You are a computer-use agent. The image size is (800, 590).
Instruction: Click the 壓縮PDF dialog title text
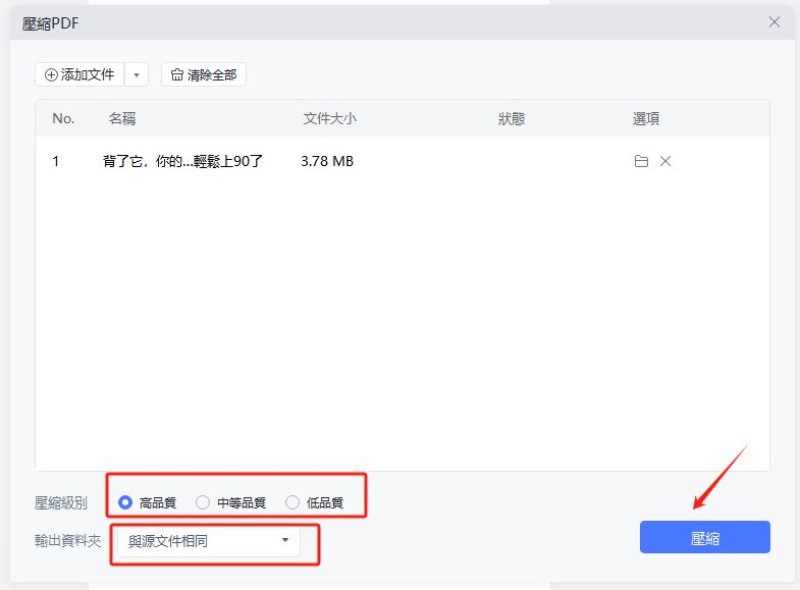click(50, 23)
